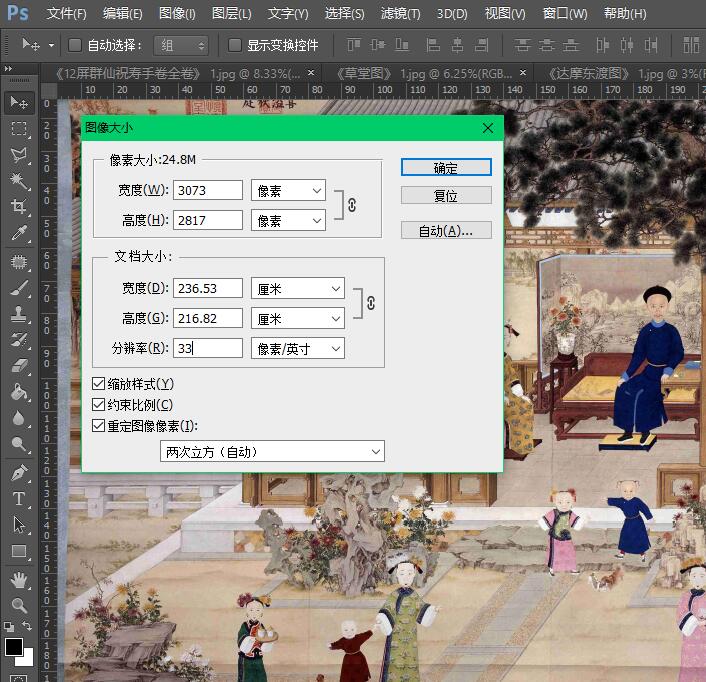Open 两次立方(自动) resampling dropdown
The height and width of the screenshot is (682, 706).
[x=272, y=452]
